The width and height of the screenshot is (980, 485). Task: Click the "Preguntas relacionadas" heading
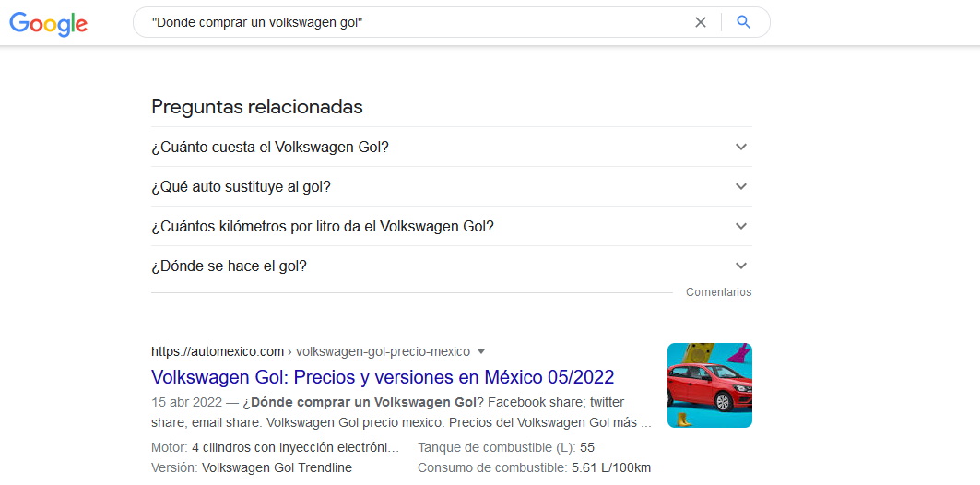257,107
